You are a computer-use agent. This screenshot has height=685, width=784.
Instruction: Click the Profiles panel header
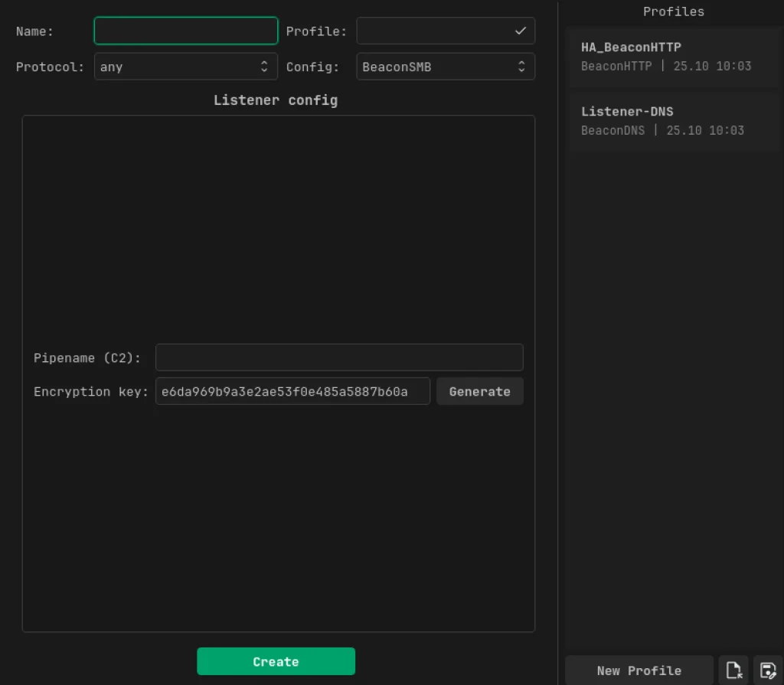(x=674, y=11)
